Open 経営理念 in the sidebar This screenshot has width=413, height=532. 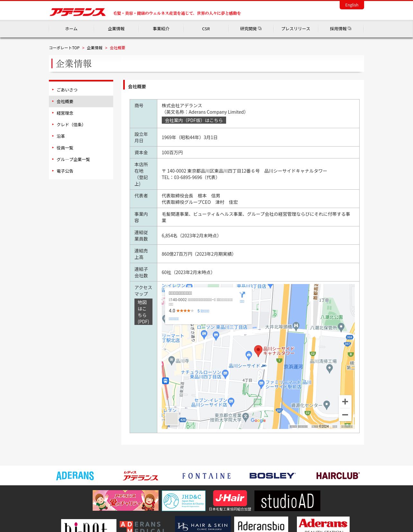point(81,113)
